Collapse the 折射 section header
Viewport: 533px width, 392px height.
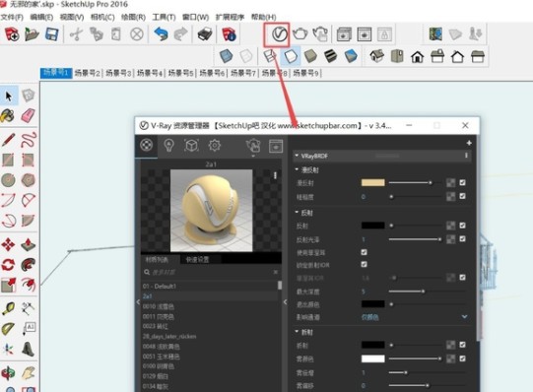click(297, 332)
